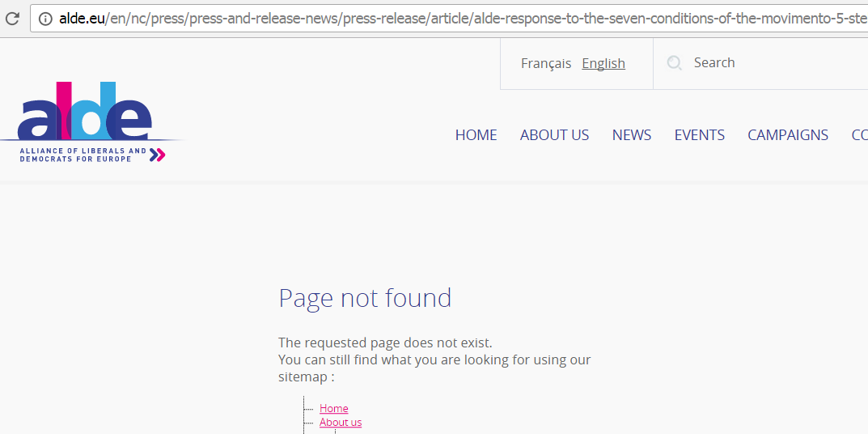Click the sitemap tree branch below About us
This screenshot has height=434, width=868.
pos(335,431)
